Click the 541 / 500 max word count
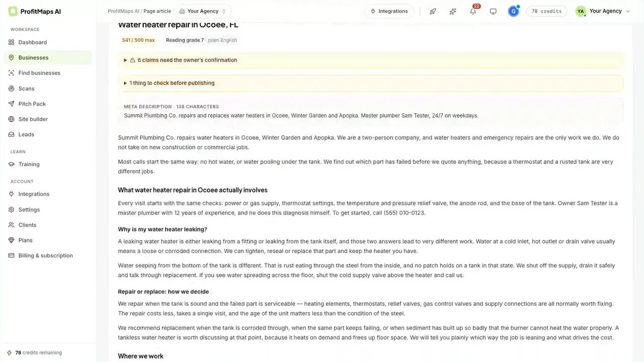The image size is (644, 362). pyautogui.click(x=138, y=40)
